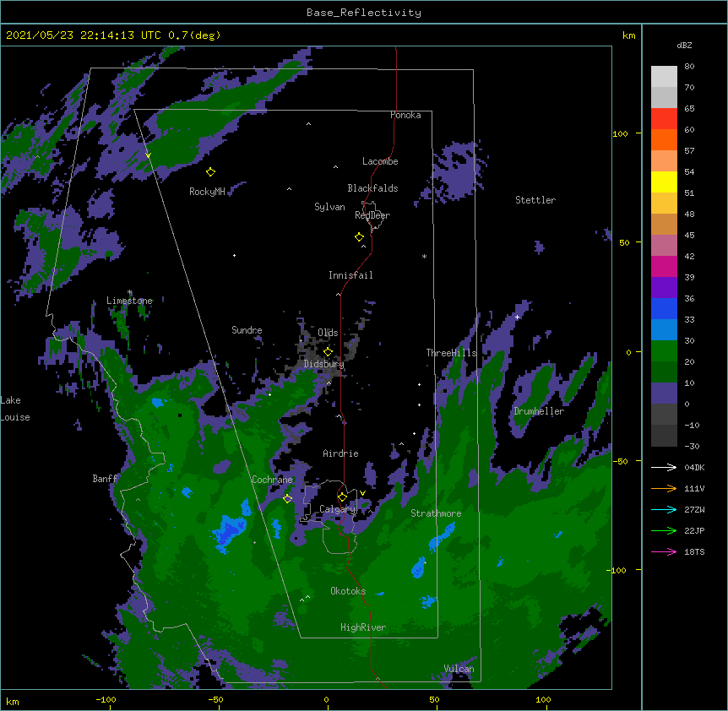The height and width of the screenshot is (711, 728).
Task: Click the Okotoks town label
Action: click(x=348, y=591)
